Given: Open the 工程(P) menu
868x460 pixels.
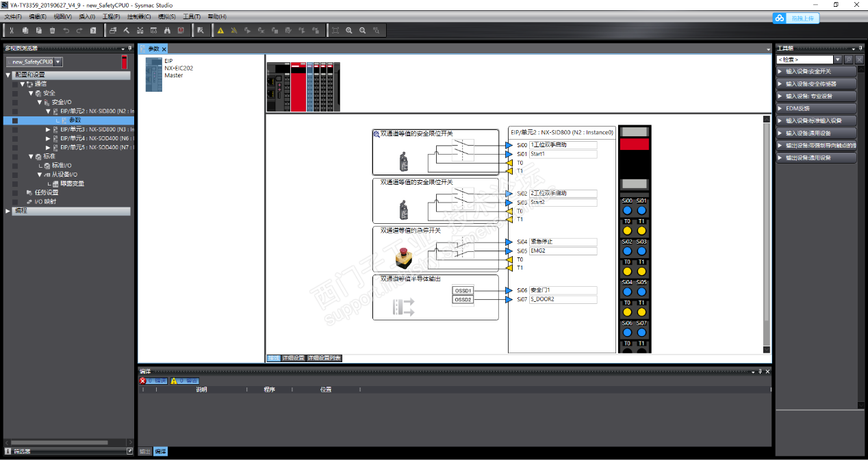Looking at the screenshot, I should point(111,16).
